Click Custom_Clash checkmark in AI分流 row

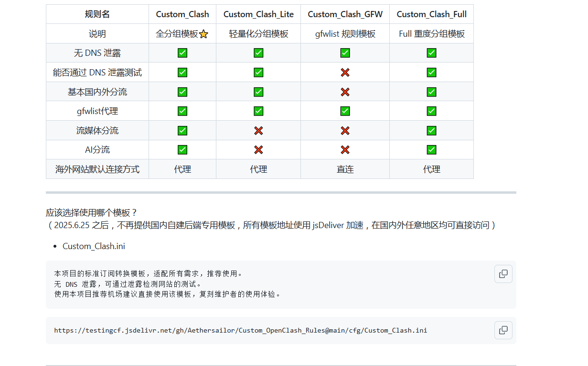(x=182, y=150)
